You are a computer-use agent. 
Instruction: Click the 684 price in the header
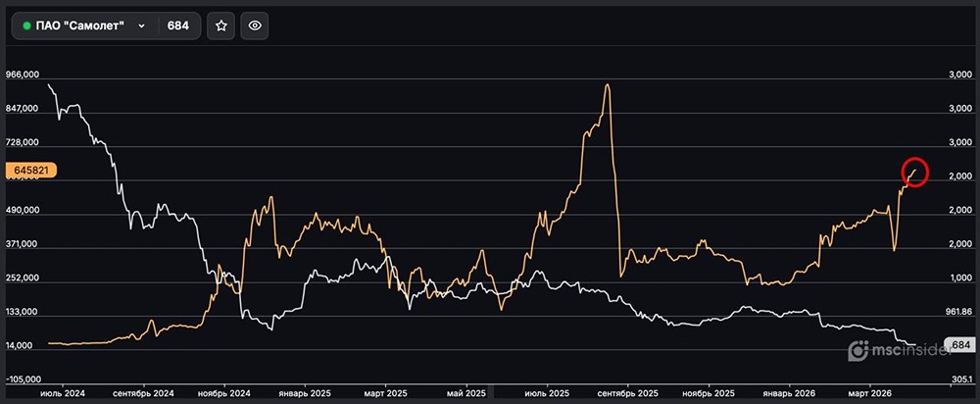coord(178,25)
